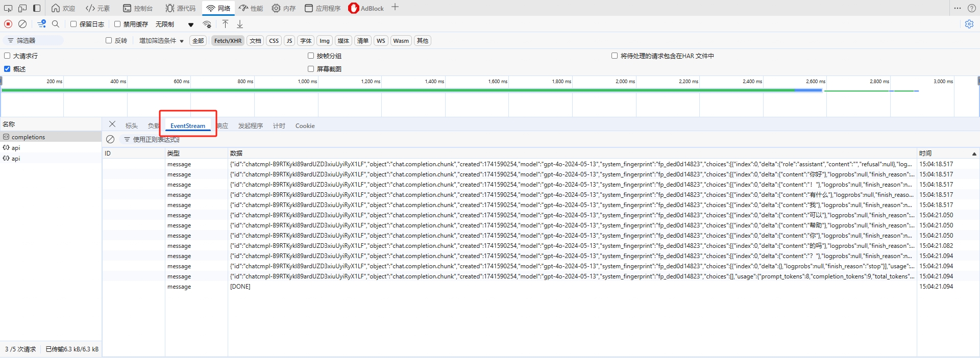This screenshot has height=358, width=980.
Task: Open the EventStream tab
Action: [188, 125]
